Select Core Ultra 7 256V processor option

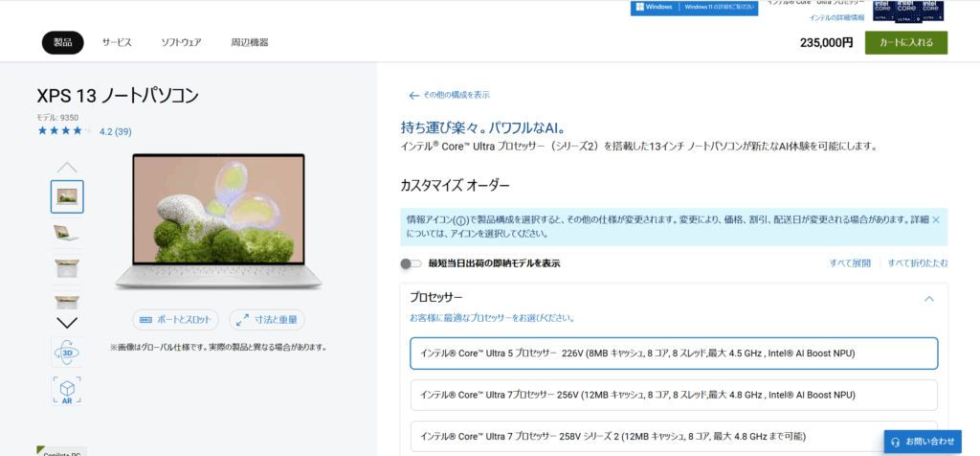point(674,396)
